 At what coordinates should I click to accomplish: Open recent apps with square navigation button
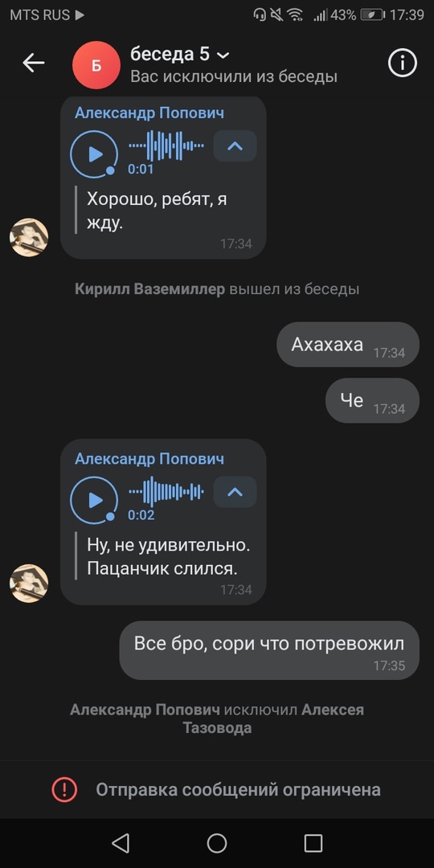tap(313, 843)
